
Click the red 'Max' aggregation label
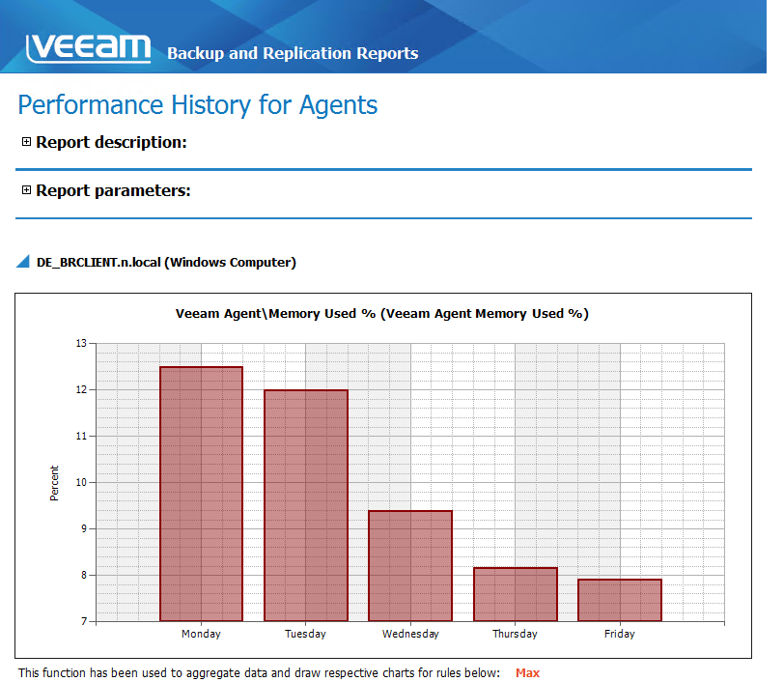[x=527, y=673]
